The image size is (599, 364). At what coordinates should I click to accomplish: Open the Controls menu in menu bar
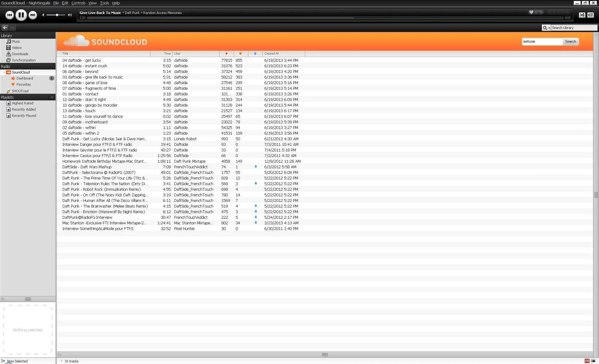click(78, 3)
